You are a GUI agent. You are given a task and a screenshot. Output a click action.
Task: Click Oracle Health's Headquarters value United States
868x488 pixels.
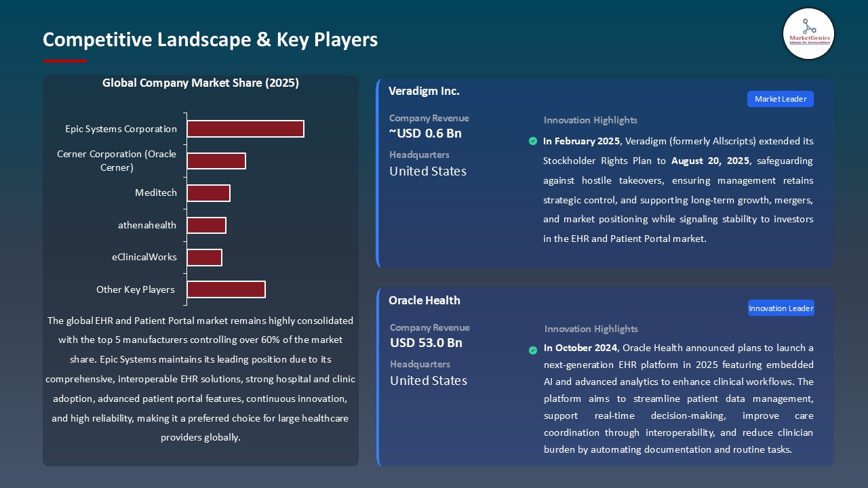(428, 380)
